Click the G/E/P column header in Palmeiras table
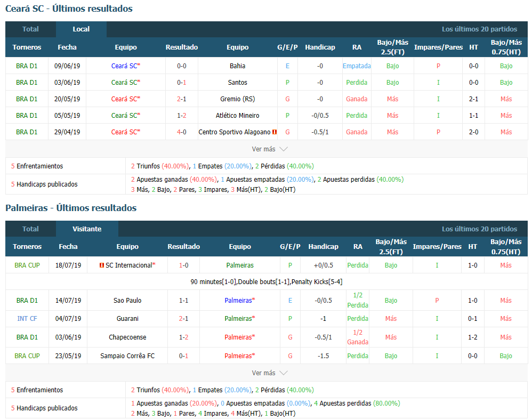This screenshot has height=420, width=532. point(290,247)
